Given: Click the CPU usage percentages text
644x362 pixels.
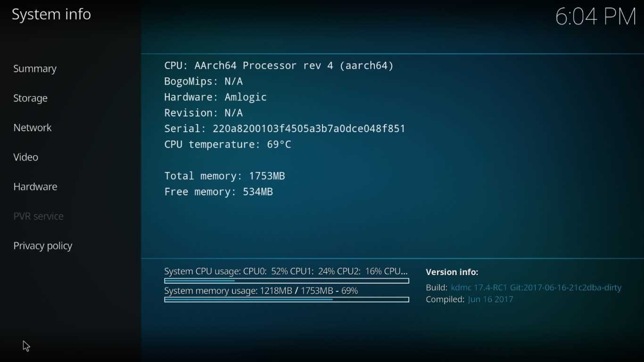Looking at the screenshot, I should (286, 271).
